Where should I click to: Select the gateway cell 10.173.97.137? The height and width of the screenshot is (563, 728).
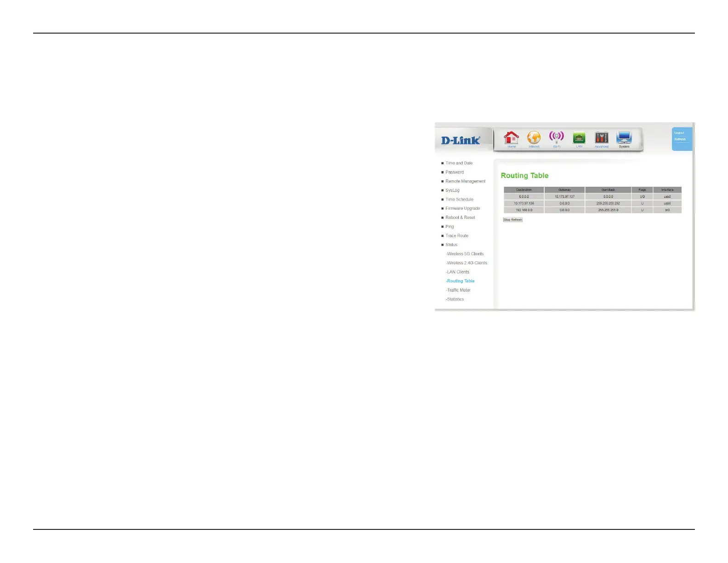pos(565,196)
